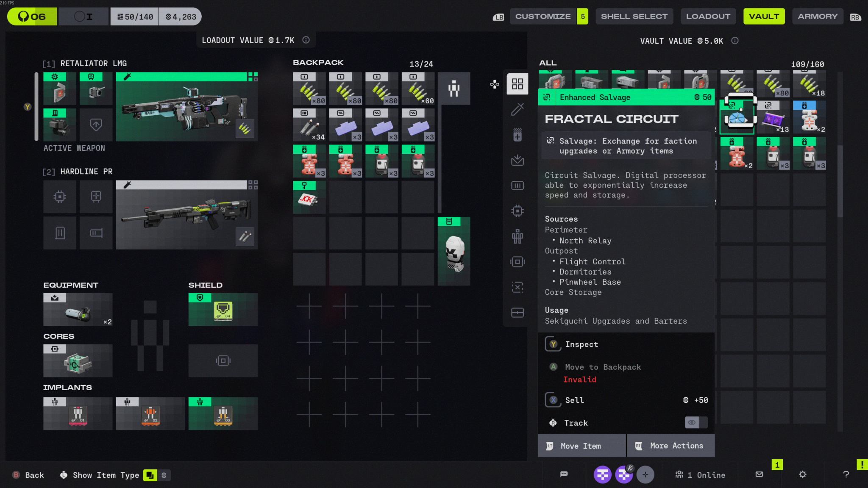
Task: Click Inspect for Fractal Circuit
Action: pos(581,344)
